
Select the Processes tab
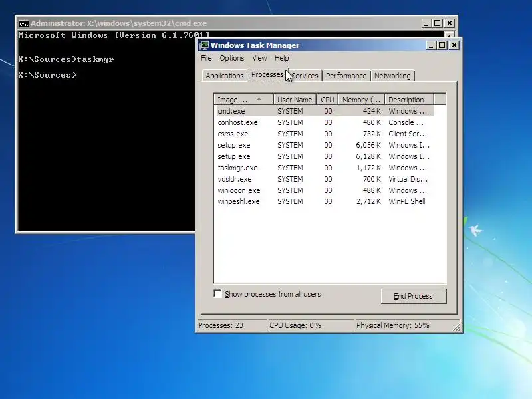[x=267, y=74]
